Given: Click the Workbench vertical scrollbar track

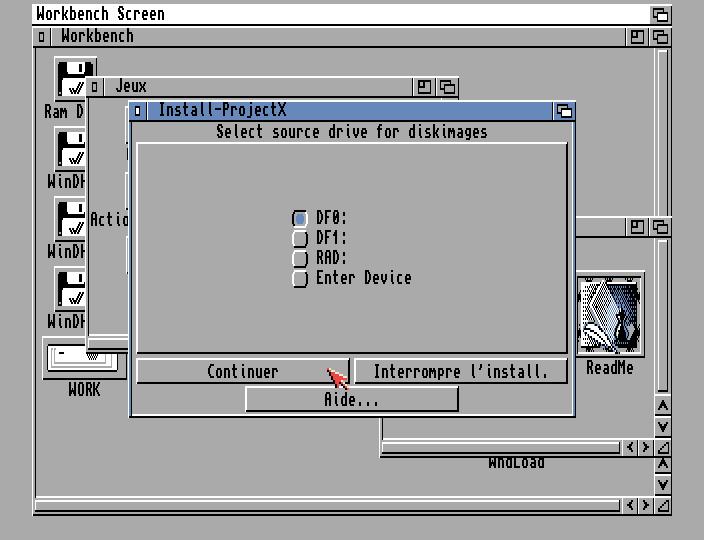Looking at the screenshot, I should tap(663, 132).
